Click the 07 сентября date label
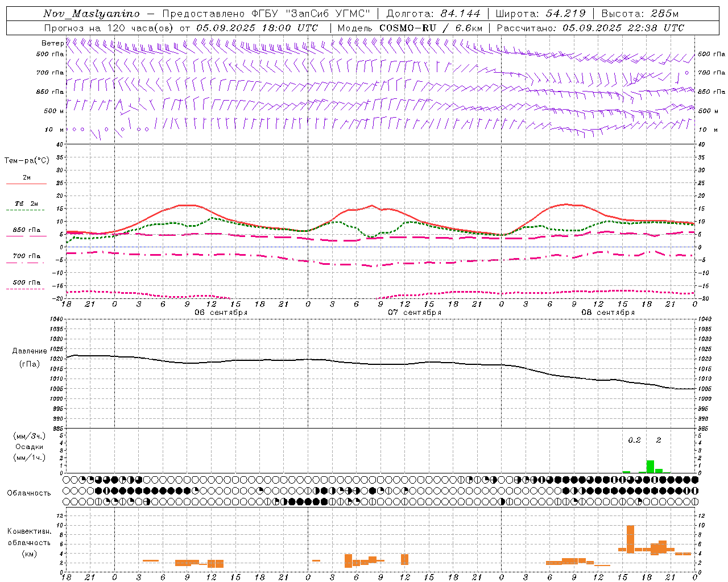 [x=415, y=313]
